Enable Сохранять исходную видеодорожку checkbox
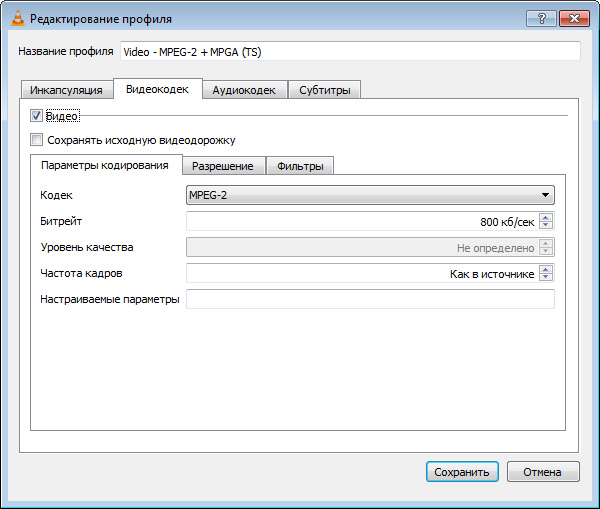 pos(38,140)
